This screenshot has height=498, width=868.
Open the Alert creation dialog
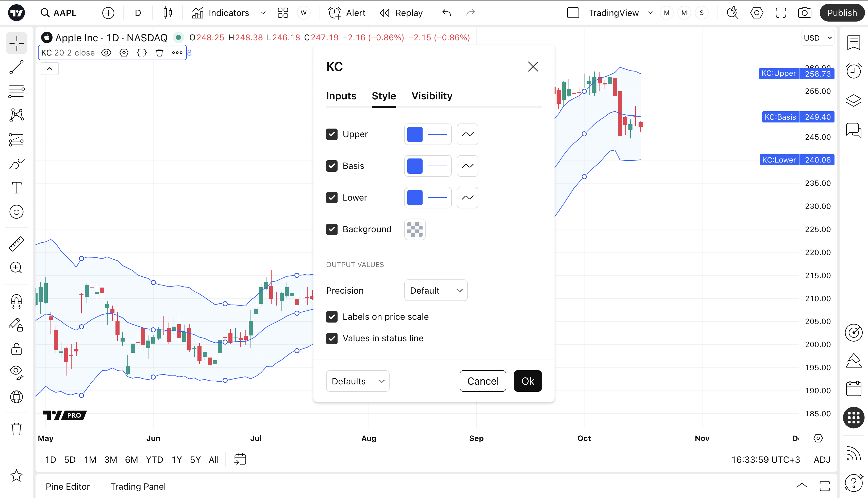[347, 13]
